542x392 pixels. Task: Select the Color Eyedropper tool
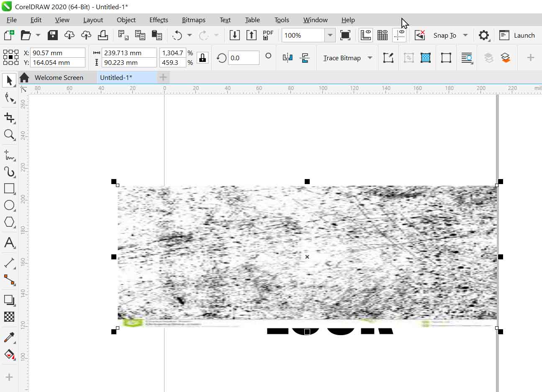click(x=9, y=337)
